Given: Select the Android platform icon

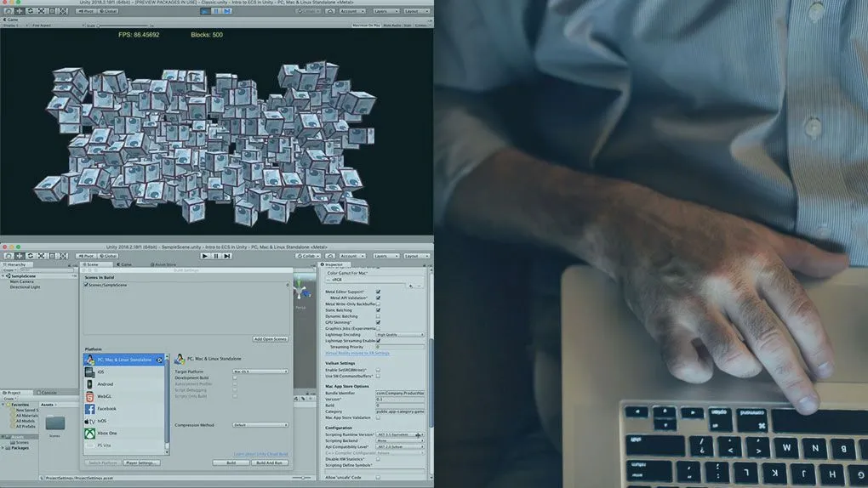Looking at the screenshot, I should pos(89,384).
